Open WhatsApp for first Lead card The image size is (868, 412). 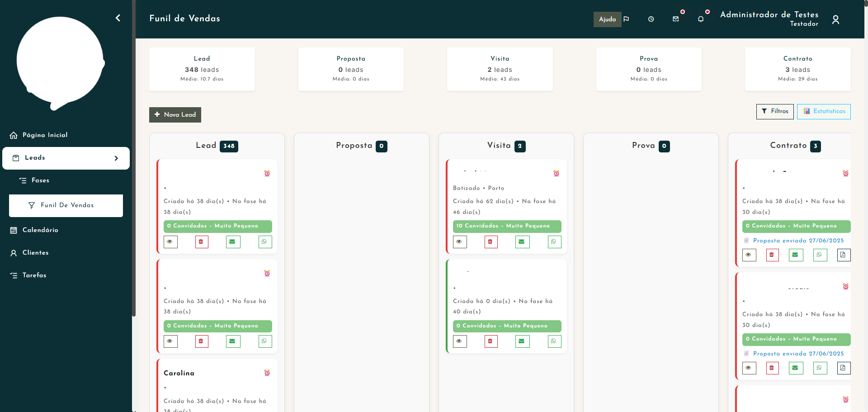[264, 242]
